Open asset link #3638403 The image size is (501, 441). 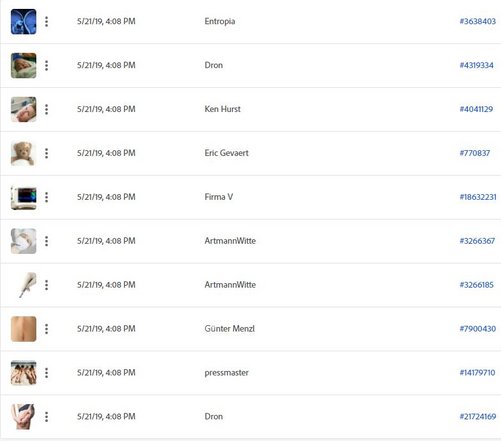(478, 21)
